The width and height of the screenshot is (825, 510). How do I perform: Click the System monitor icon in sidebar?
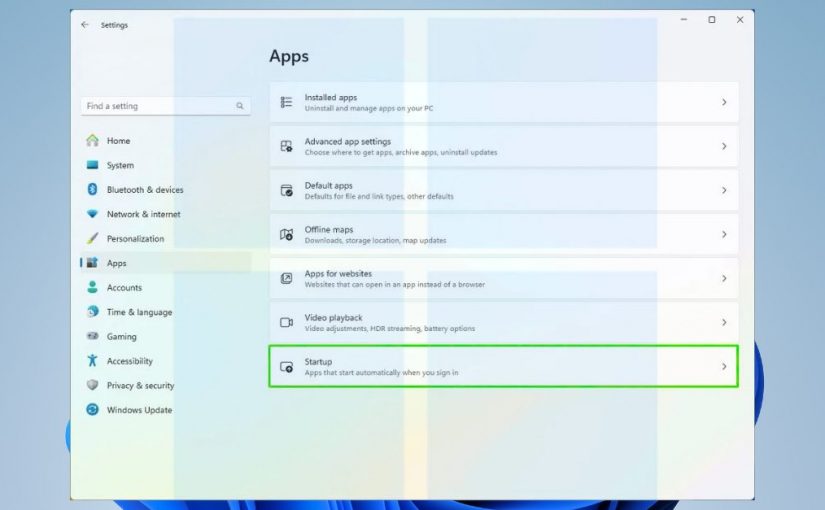pos(93,165)
